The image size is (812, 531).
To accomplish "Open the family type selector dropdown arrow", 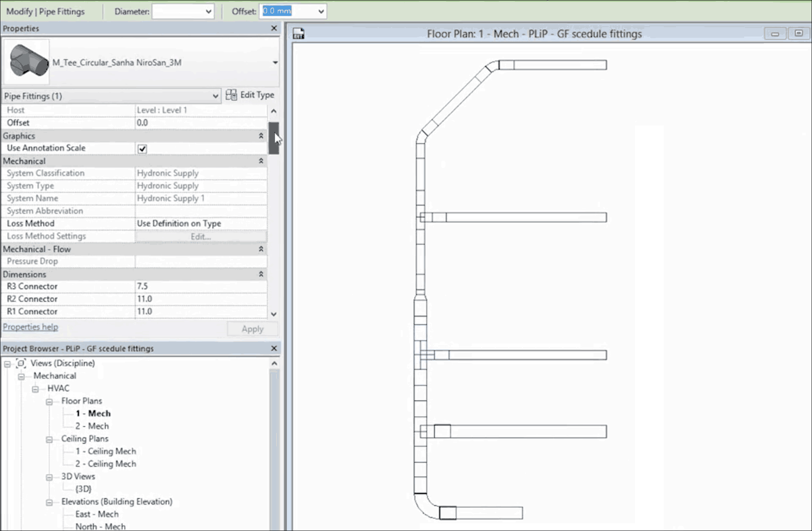I will click(x=275, y=63).
